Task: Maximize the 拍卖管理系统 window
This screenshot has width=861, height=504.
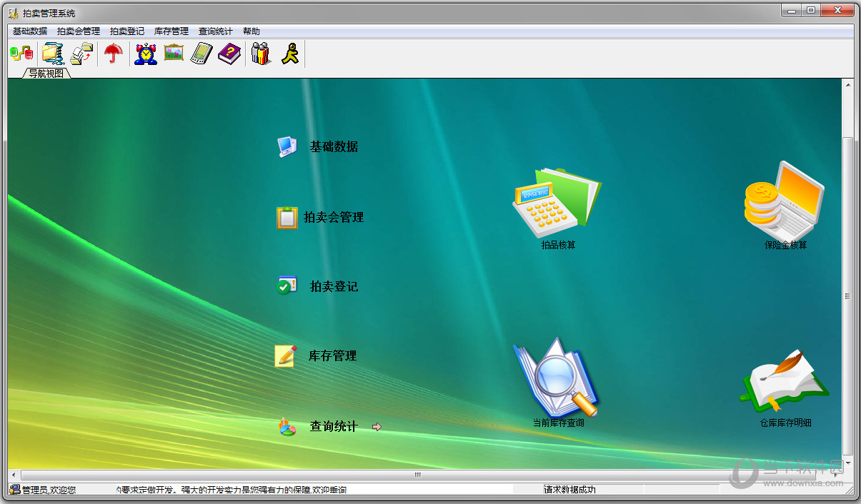Action: pyautogui.click(x=810, y=10)
